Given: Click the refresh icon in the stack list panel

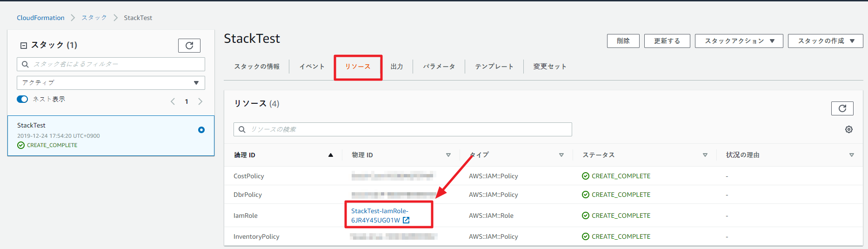Looking at the screenshot, I should (189, 46).
